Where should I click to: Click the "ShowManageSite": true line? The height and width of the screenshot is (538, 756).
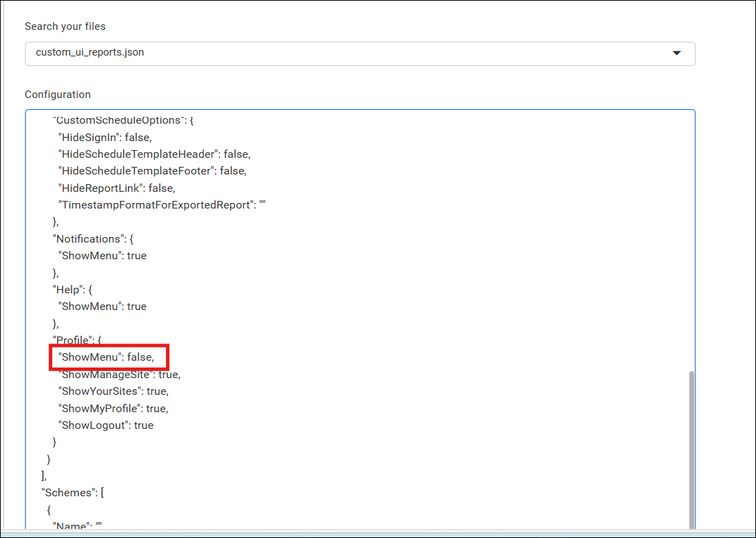pyautogui.click(x=120, y=375)
